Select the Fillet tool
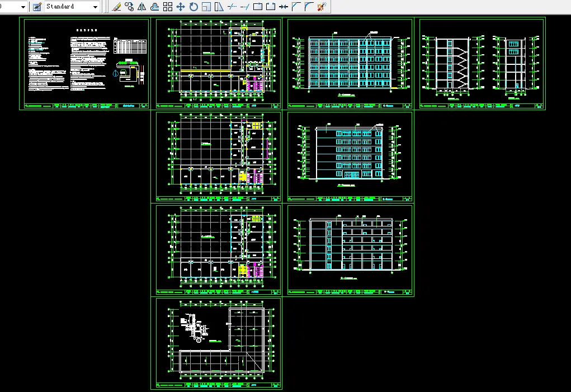 [x=309, y=7]
